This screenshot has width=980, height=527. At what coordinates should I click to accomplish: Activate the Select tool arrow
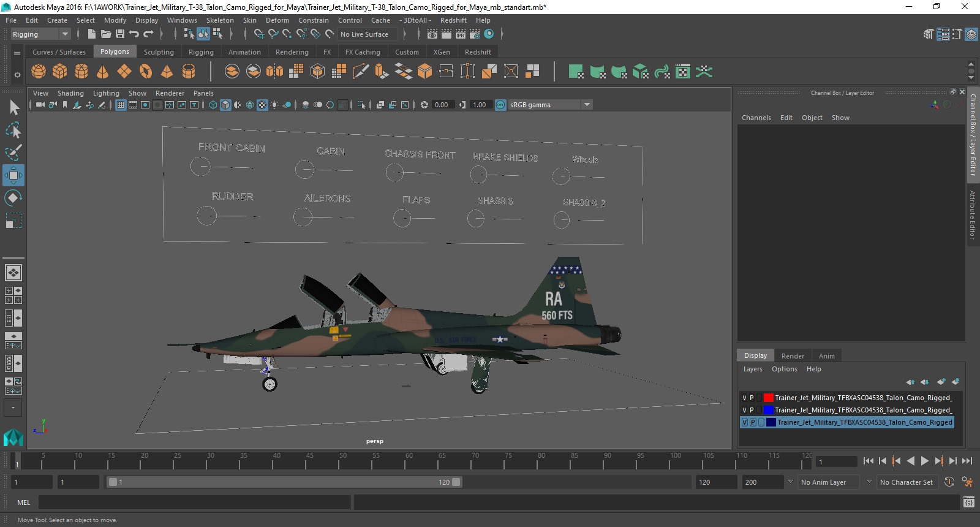coord(13,107)
